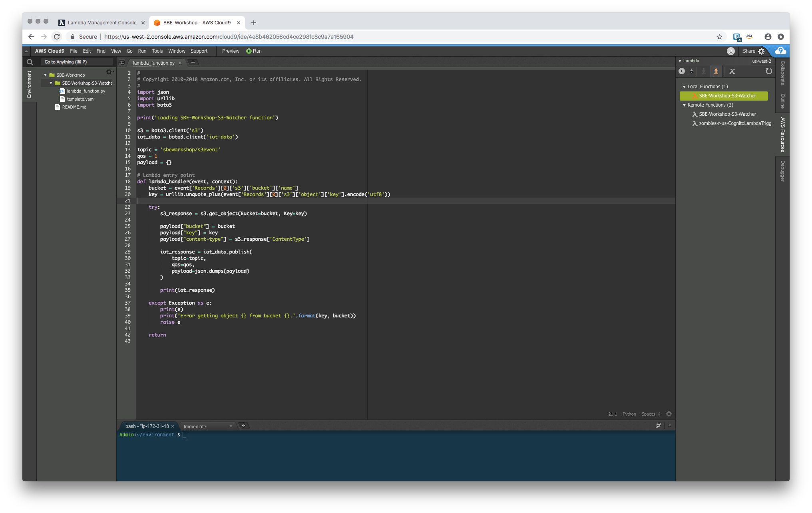Close the bottom console panel
Image resolution: width=812 pixels, height=513 pixels.
pos(670,426)
